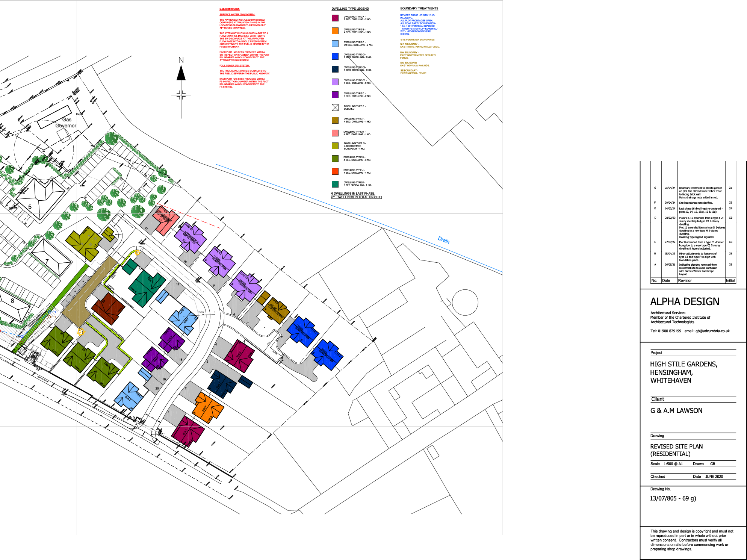This screenshot has width=747, height=560.
Task: Select the Boundary Treatments heading
Action: click(x=419, y=8)
